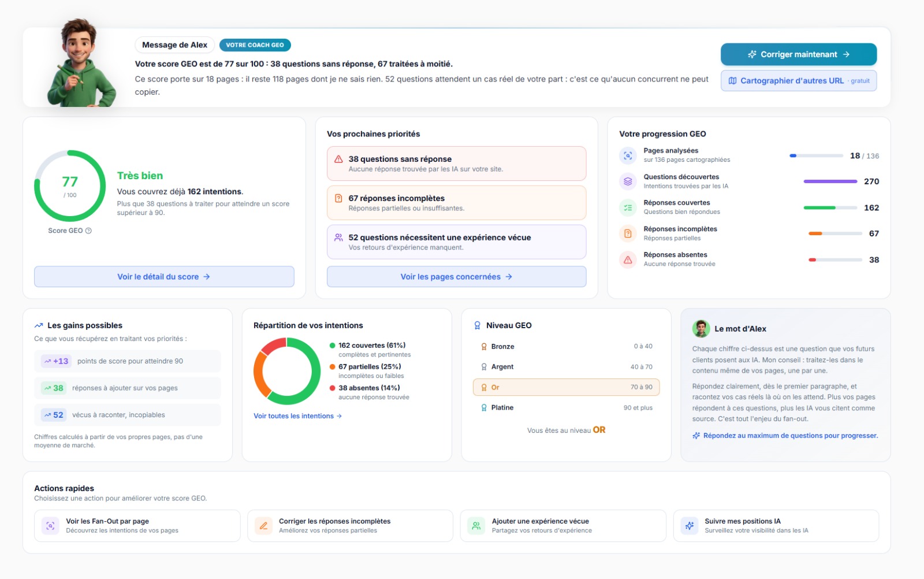Open Voir le détail du score
This screenshot has height=579, width=924.
[164, 277]
